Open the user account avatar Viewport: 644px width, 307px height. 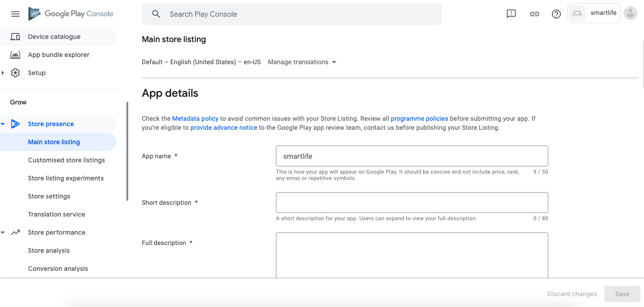click(630, 13)
